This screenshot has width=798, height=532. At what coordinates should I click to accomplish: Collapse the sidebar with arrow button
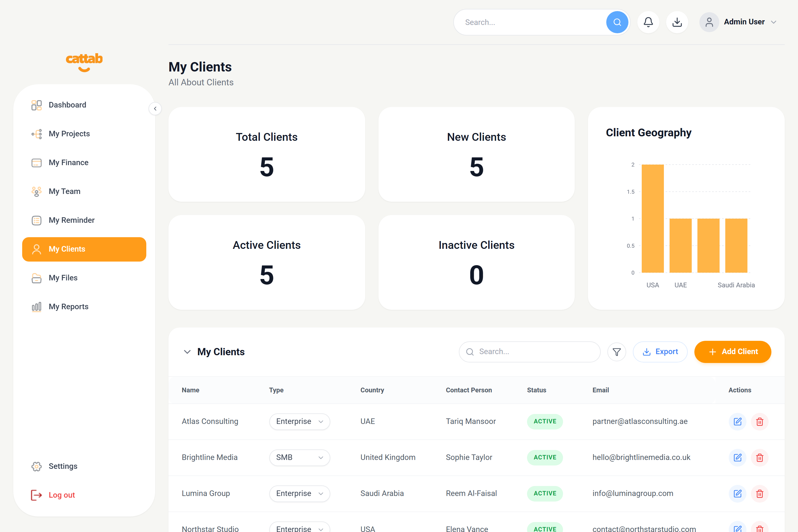(x=155, y=109)
